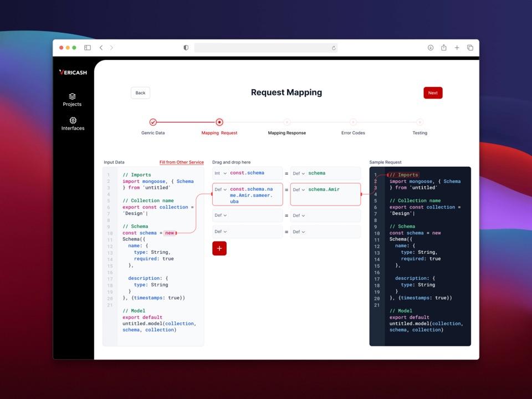Click the Error Codes step label
The width and height of the screenshot is (532, 399).
[x=353, y=133]
